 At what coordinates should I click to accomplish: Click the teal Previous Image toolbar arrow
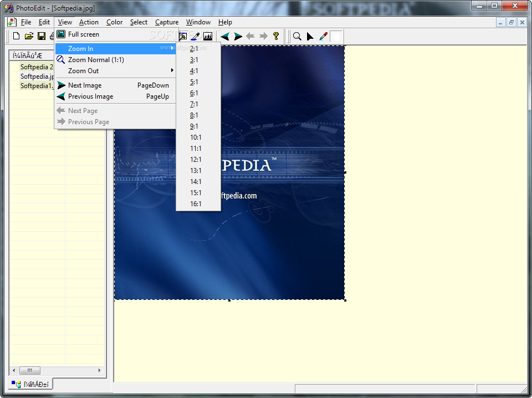tap(224, 36)
